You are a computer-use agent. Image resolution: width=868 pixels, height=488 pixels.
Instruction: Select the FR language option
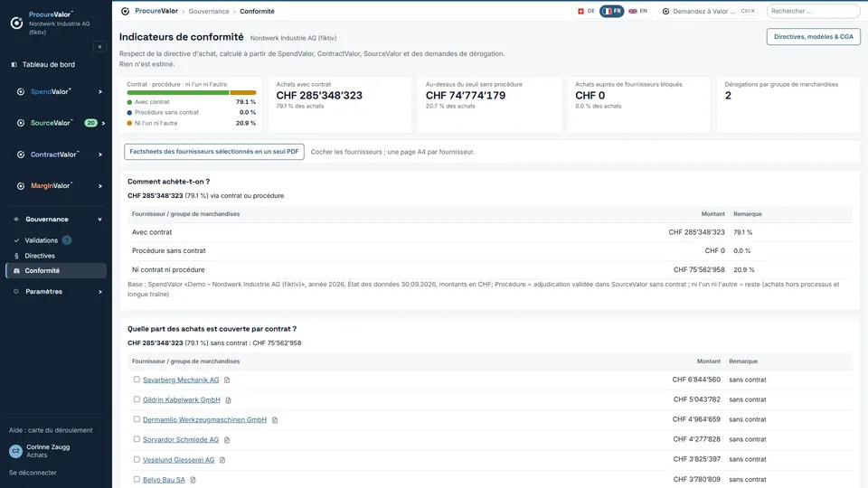click(612, 11)
